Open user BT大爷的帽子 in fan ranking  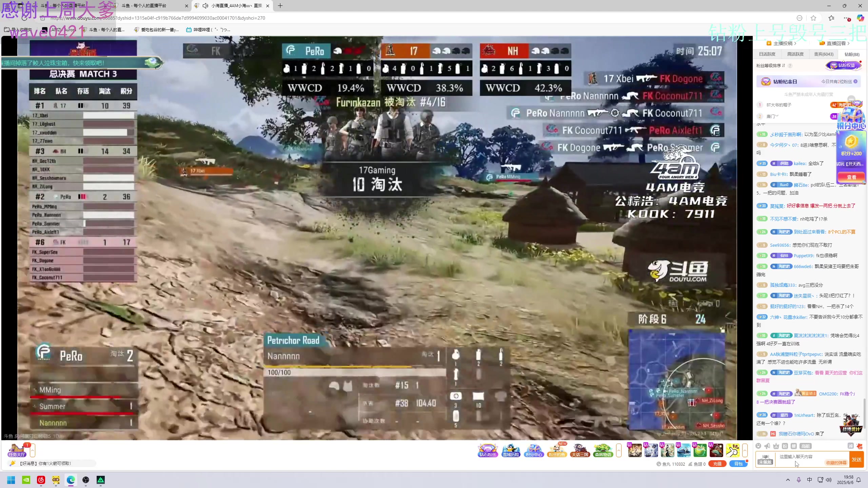(779, 105)
